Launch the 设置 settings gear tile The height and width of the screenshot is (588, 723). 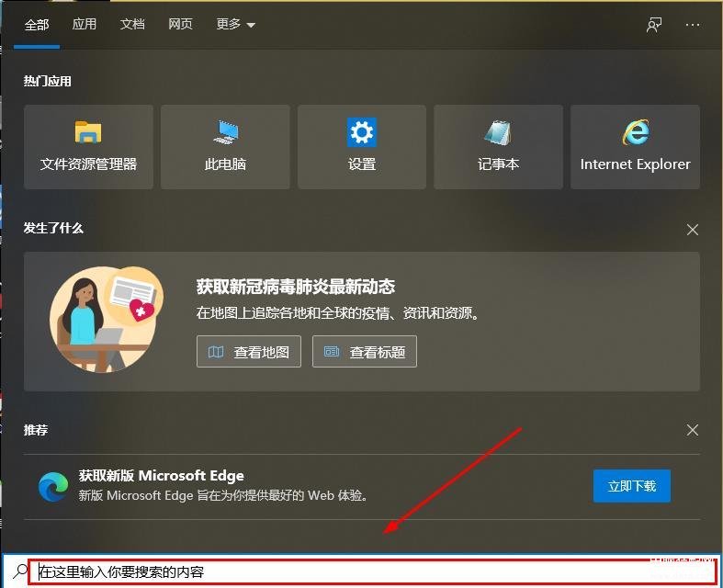pyautogui.click(x=362, y=147)
